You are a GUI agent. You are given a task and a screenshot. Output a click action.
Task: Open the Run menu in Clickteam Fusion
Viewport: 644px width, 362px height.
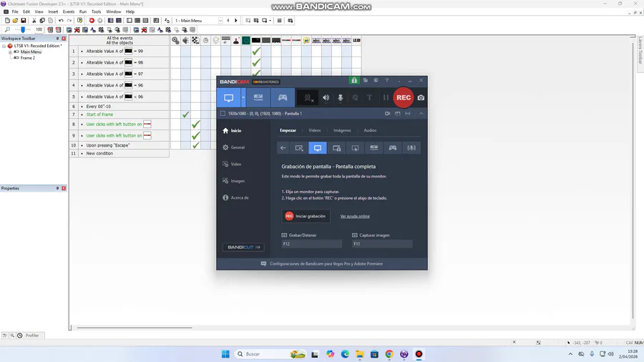click(x=83, y=12)
